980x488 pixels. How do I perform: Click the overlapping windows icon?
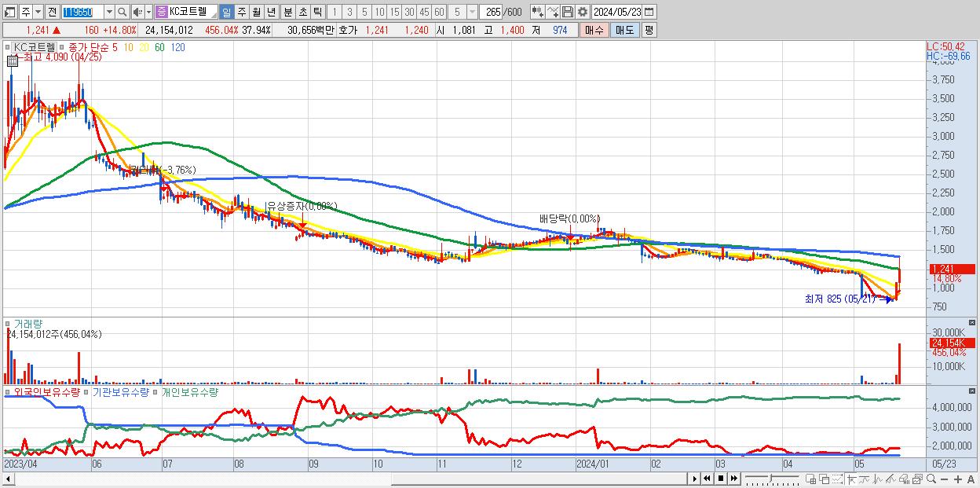825,479
